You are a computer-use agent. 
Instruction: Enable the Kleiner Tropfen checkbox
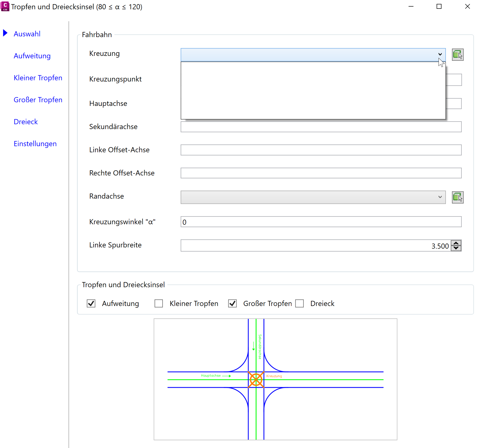[x=159, y=304]
